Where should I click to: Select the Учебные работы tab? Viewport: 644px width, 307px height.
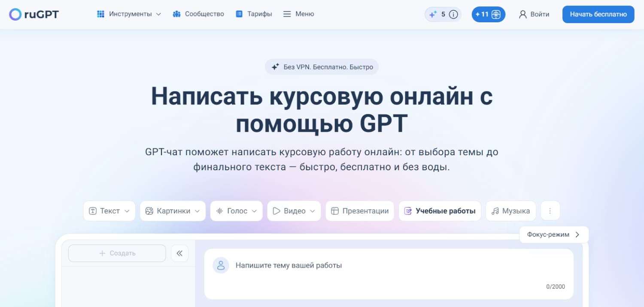[440, 211]
